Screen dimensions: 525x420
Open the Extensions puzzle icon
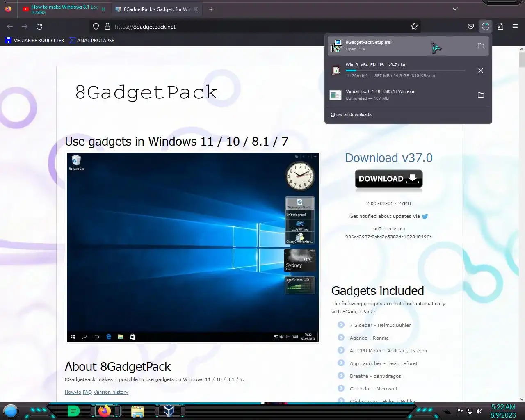click(500, 27)
